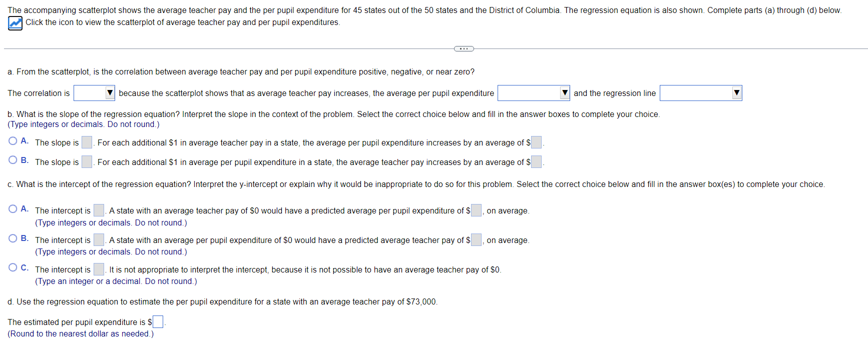The width and height of the screenshot is (868, 352).
Task: Click the slope answer box in choice A
Action: point(86,142)
